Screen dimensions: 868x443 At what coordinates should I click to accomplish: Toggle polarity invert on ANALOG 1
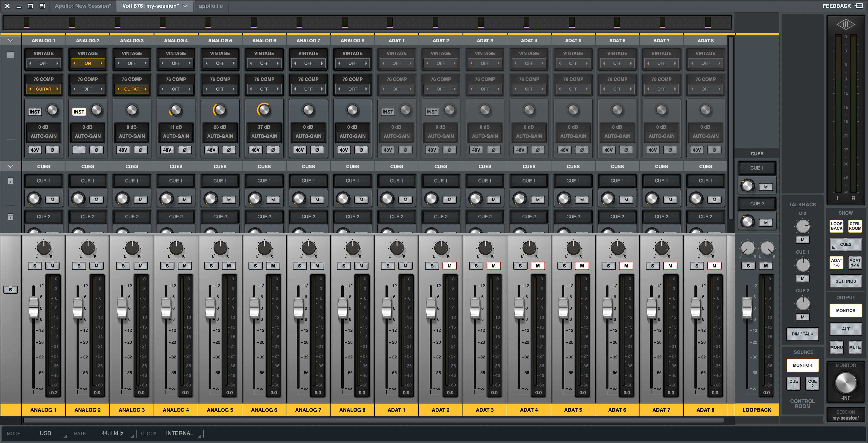pos(52,150)
